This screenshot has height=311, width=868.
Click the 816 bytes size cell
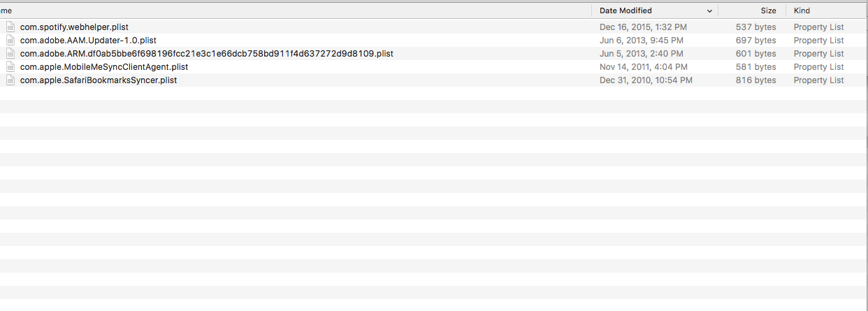[755, 80]
